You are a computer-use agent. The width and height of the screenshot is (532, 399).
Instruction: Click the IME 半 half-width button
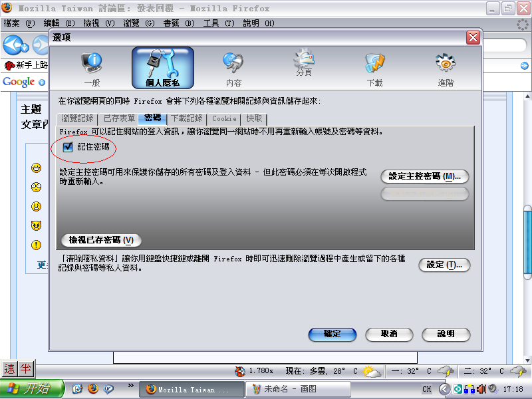(25, 369)
